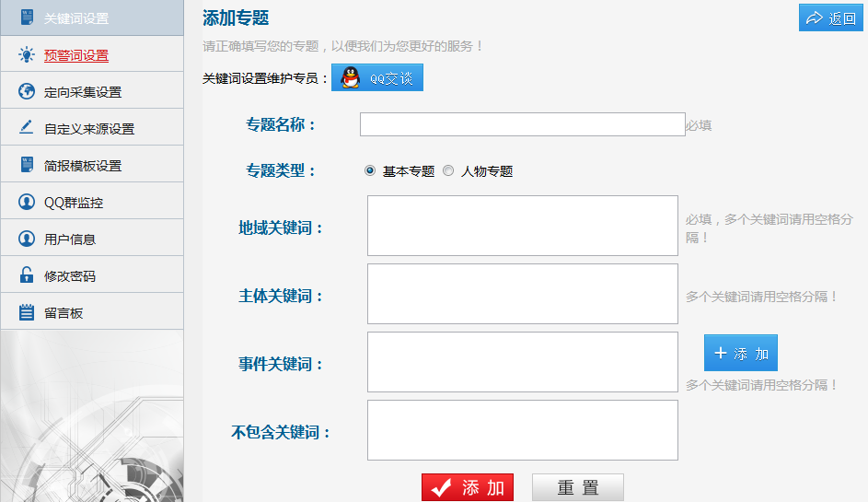868x502 pixels.
Task: Click the QQ交谈 chat button
Action: pos(377,78)
